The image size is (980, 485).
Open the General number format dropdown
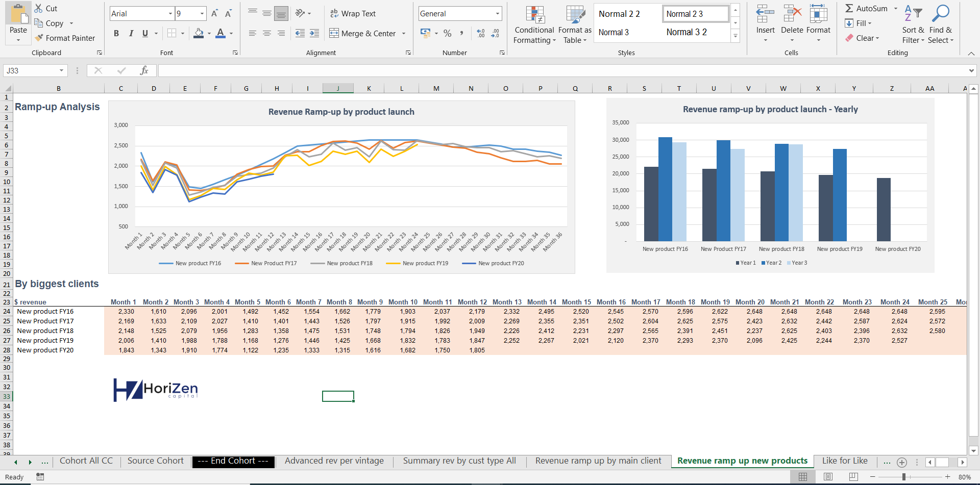(498, 14)
